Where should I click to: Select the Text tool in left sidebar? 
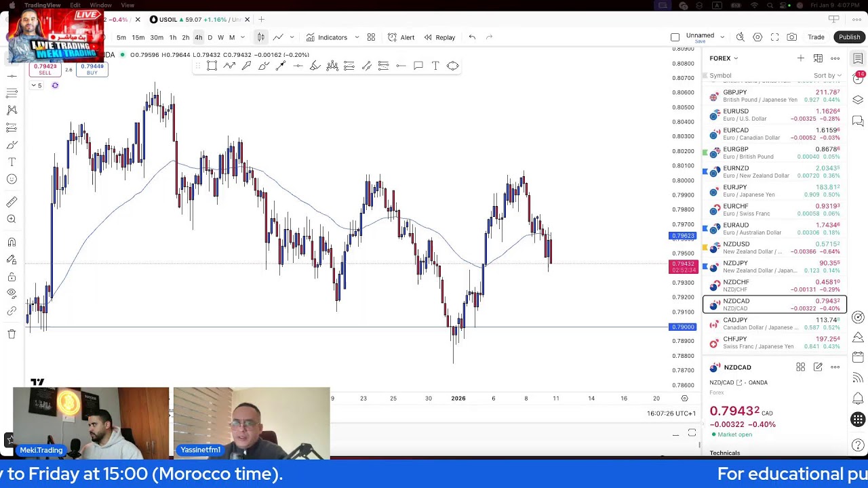click(12, 162)
